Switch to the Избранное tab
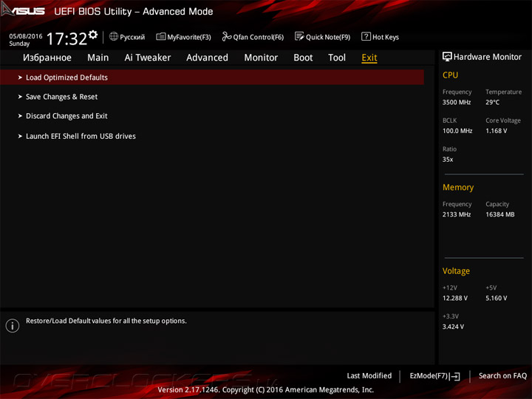532x399 pixels. point(47,58)
